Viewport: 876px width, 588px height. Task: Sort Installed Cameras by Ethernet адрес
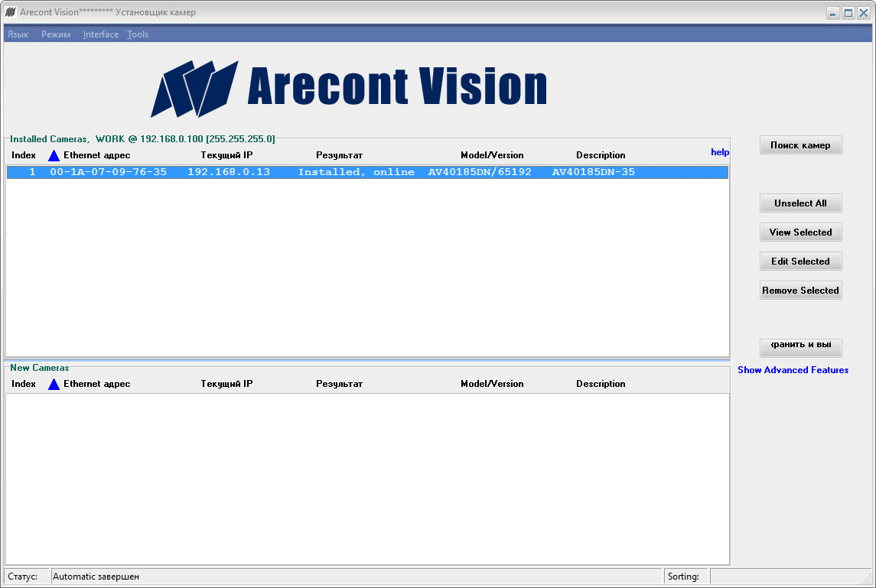coord(96,155)
